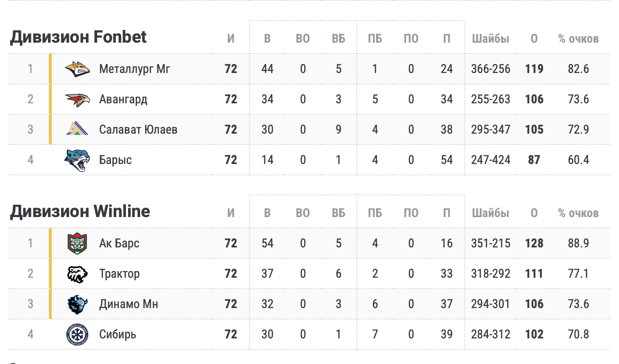Click the Сибирь snowflake logo
Image resolution: width=619 pixels, height=364 pixels.
(77, 334)
